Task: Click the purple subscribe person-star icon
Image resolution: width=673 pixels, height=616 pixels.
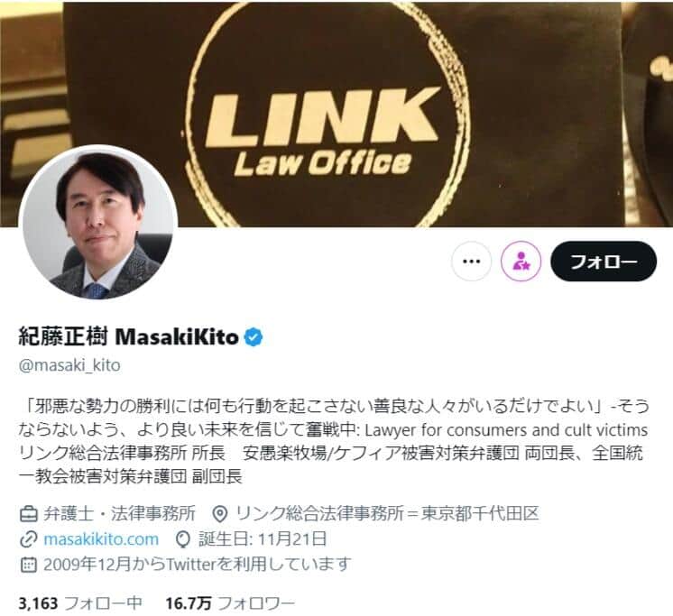Action: 521,262
